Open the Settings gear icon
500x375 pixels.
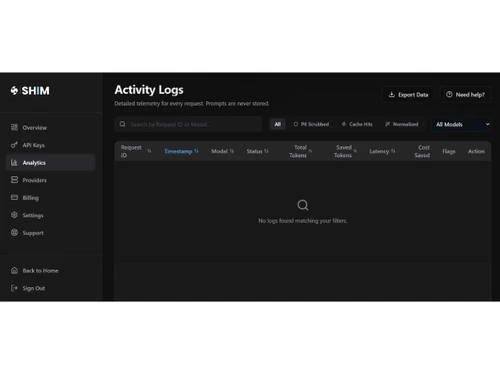coord(14,215)
